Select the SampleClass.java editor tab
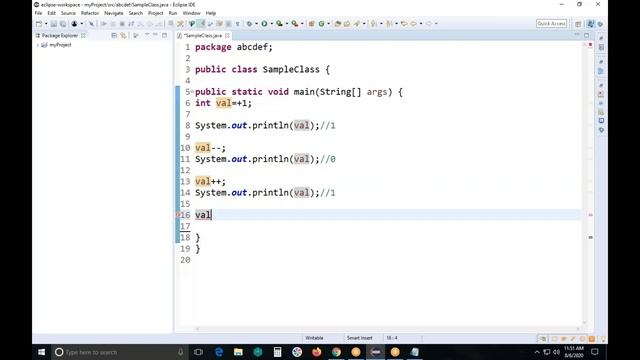Image resolution: width=640 pixels, height=360 pixels. tap(203, 36)
